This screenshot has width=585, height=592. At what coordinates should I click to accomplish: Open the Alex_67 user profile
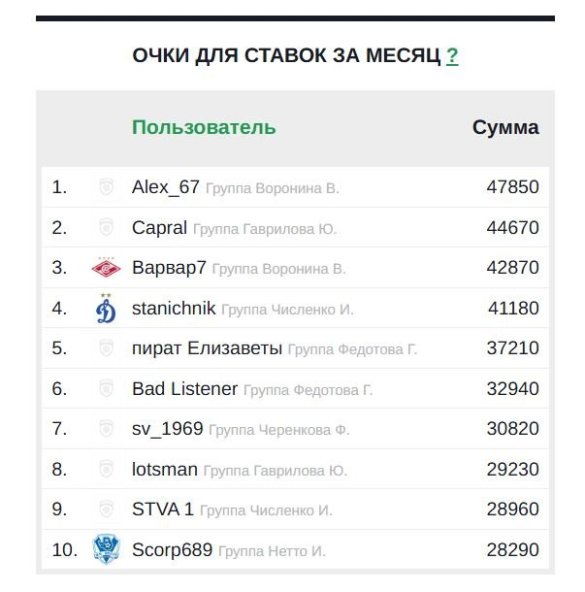[x=165, y=187]
